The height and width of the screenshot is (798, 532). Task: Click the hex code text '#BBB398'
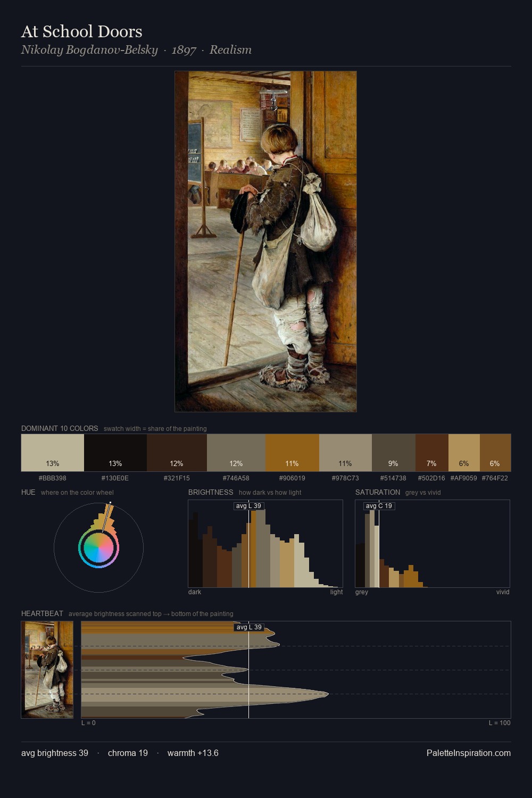53,478
